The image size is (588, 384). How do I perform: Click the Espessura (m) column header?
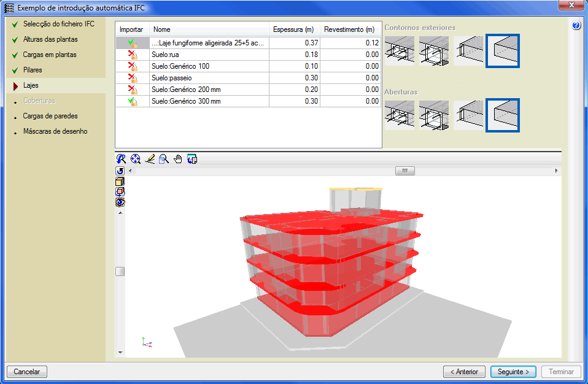point(295,29)
